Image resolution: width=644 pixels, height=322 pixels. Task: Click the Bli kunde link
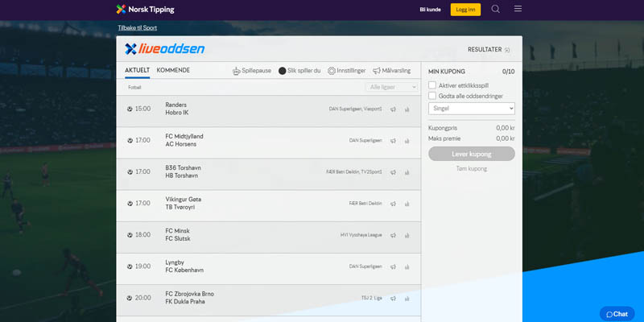[430, 10]
